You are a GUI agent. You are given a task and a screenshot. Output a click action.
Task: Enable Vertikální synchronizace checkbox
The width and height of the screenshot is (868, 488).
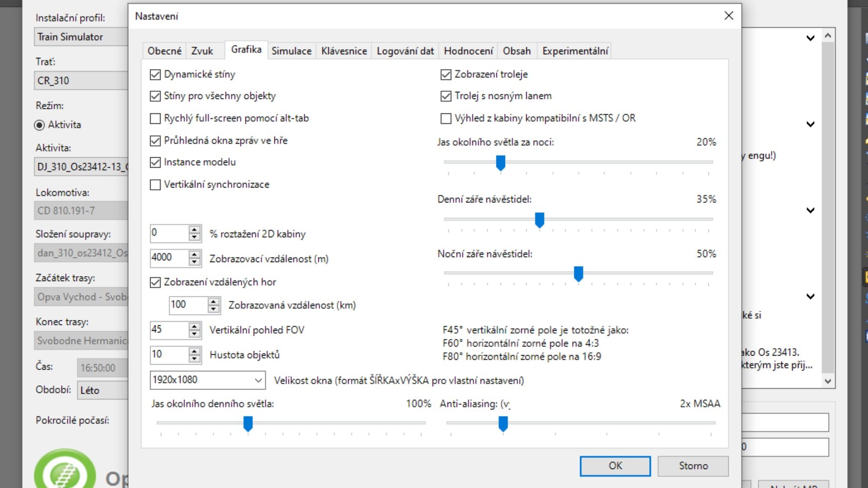point(155,184)
